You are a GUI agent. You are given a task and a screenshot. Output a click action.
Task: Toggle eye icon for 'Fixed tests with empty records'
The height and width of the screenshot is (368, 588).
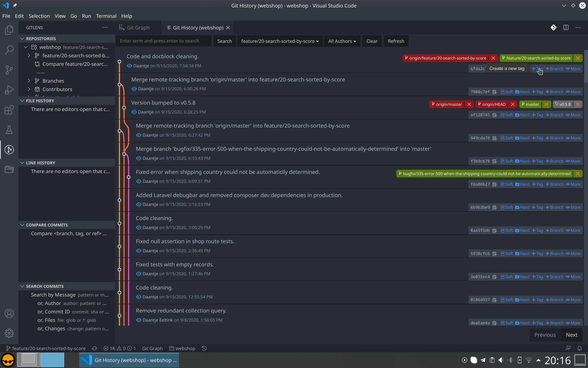tap(138, 274)
